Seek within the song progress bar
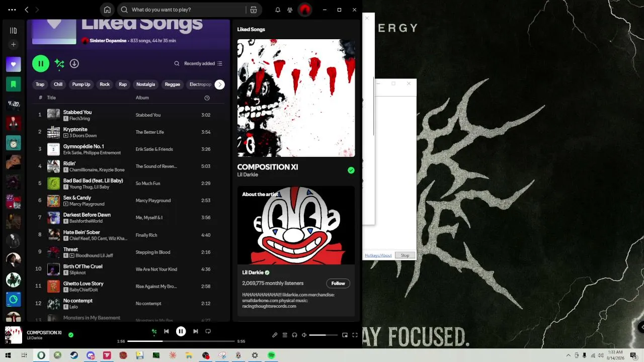This screenshot has height=362, width=644. (181, 341)
